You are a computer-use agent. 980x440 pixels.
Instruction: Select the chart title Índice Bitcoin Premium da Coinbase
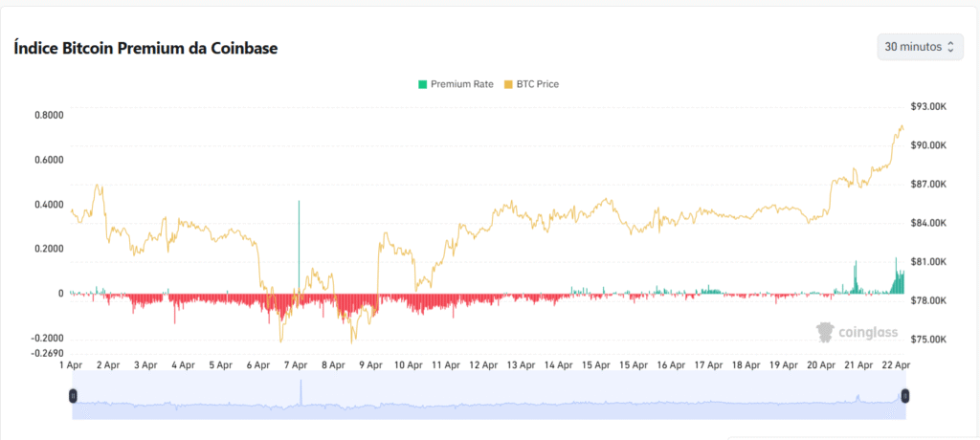[145, 48]
